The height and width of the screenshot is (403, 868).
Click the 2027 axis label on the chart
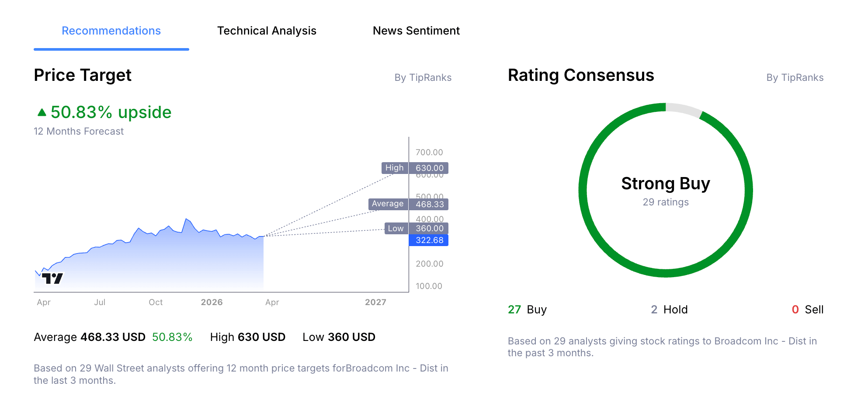pos(376,302)
